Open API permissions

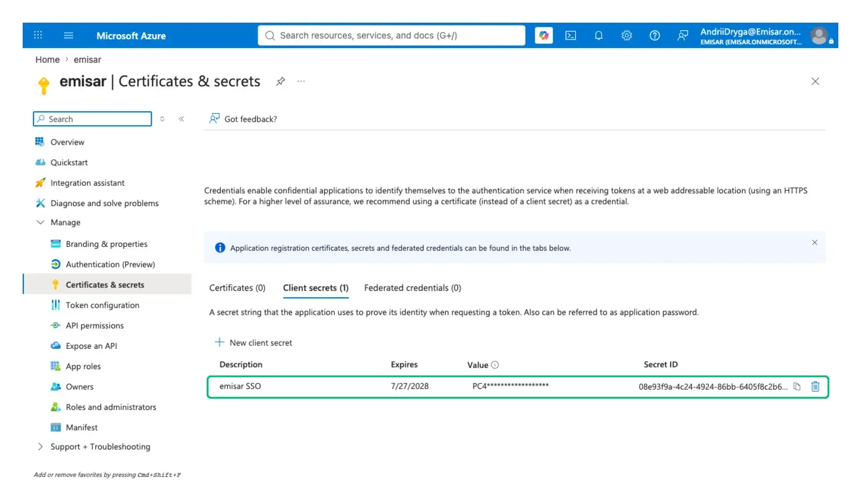tap(95, 326)
